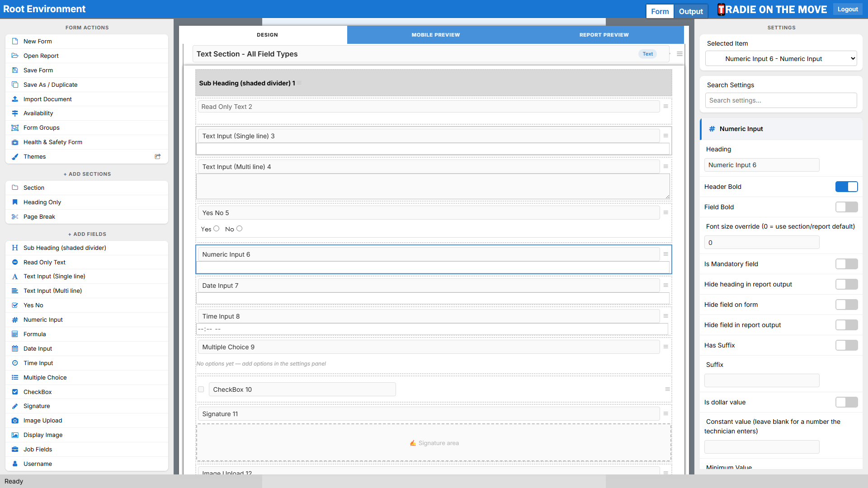Click the Search settings input field

coord(781,100)
